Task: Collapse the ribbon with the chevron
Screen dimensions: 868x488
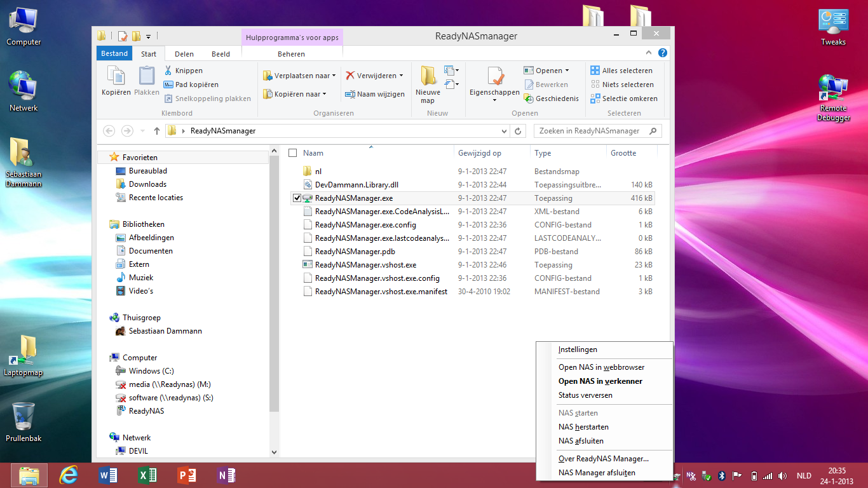Action: [649, 53]
